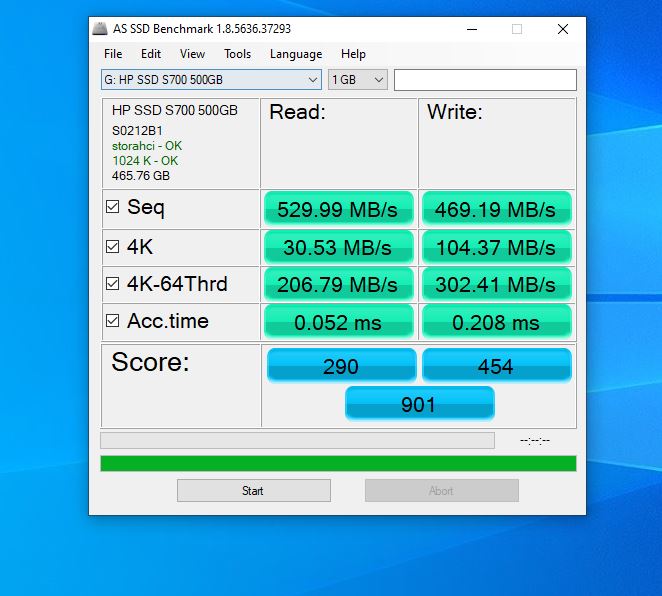Toggle the Acc.time test checkbox
This screenshot has width=662, height=596.
click(113, 321)
